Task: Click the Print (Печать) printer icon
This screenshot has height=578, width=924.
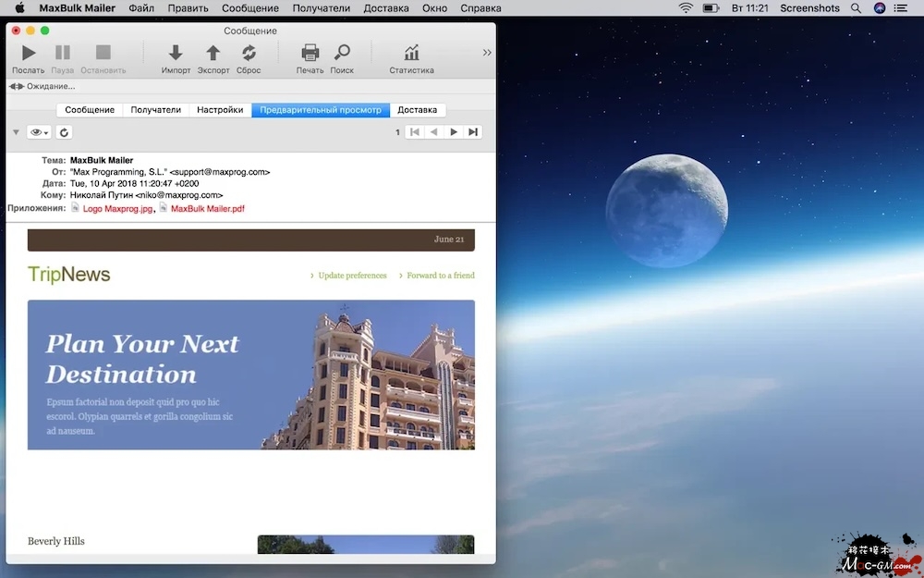Action: (310, 54)
